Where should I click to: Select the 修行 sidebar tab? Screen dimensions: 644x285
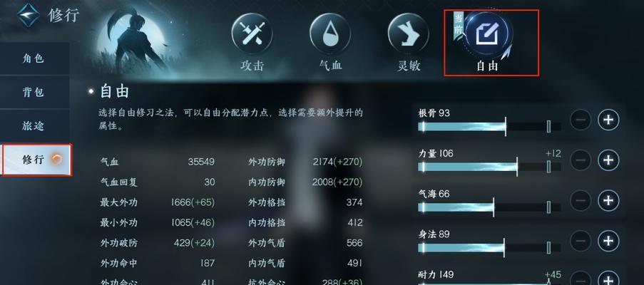tap(36, 160)
